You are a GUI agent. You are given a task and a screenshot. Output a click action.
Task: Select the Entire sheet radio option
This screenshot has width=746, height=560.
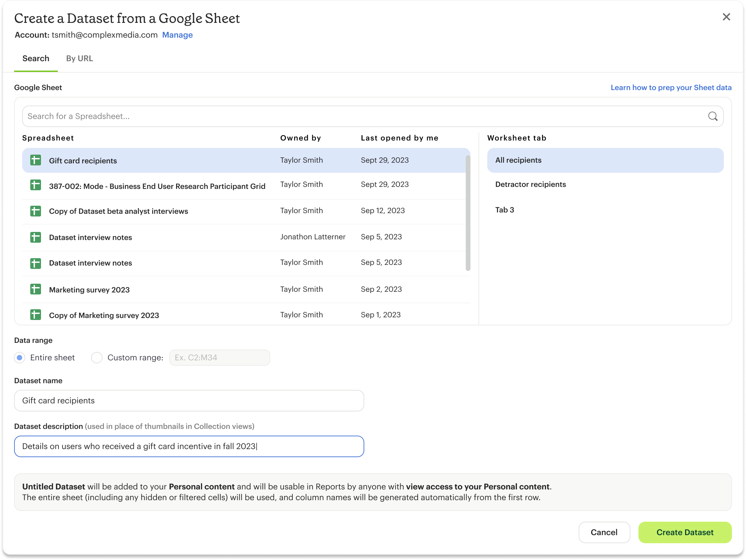pos(20,358)
